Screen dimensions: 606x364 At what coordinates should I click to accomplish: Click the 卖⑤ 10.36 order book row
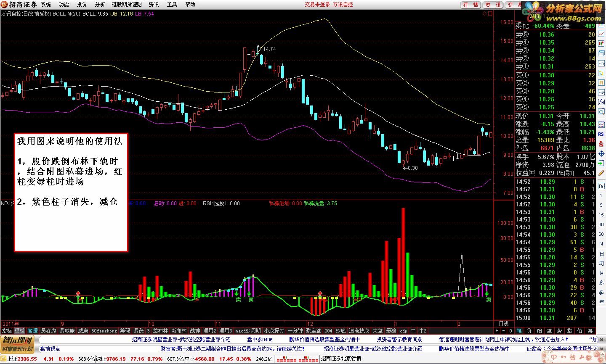coord(555,34)
